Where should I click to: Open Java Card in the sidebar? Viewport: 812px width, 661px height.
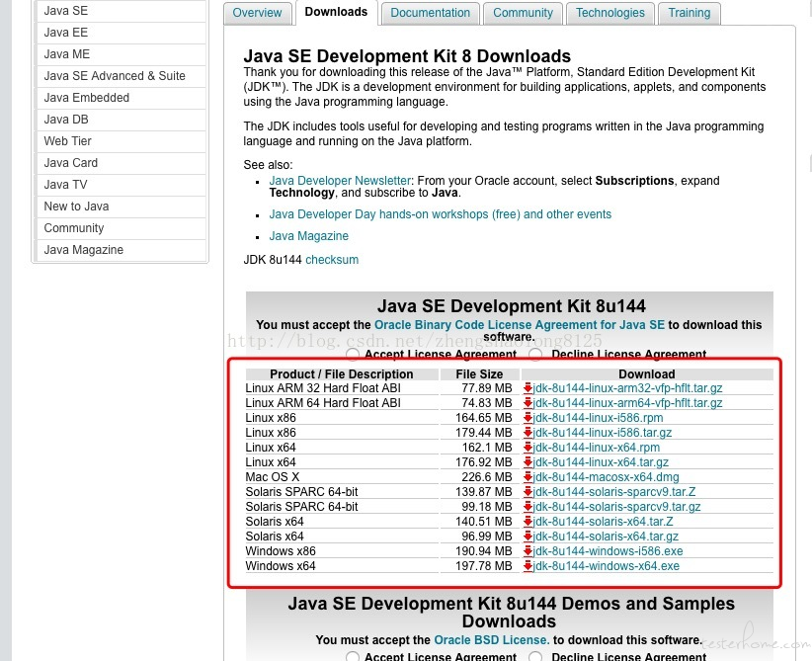pyautogui.click(x=122, y=163)
